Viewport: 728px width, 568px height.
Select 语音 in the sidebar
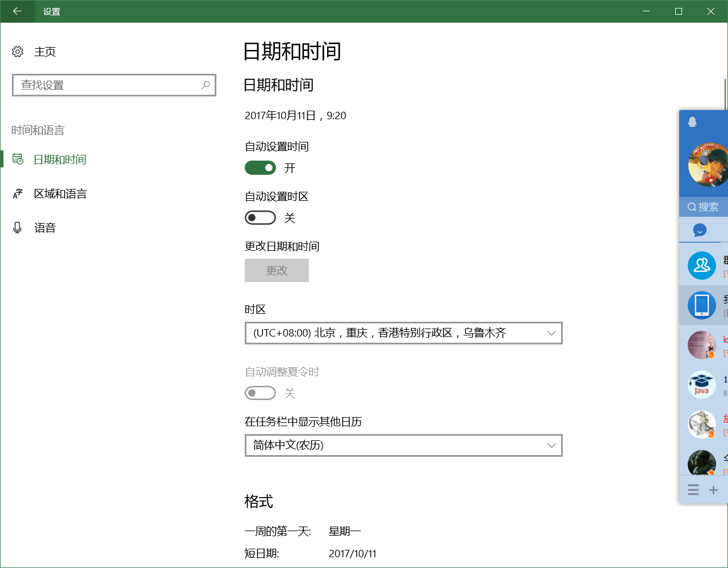pos(45,228)
